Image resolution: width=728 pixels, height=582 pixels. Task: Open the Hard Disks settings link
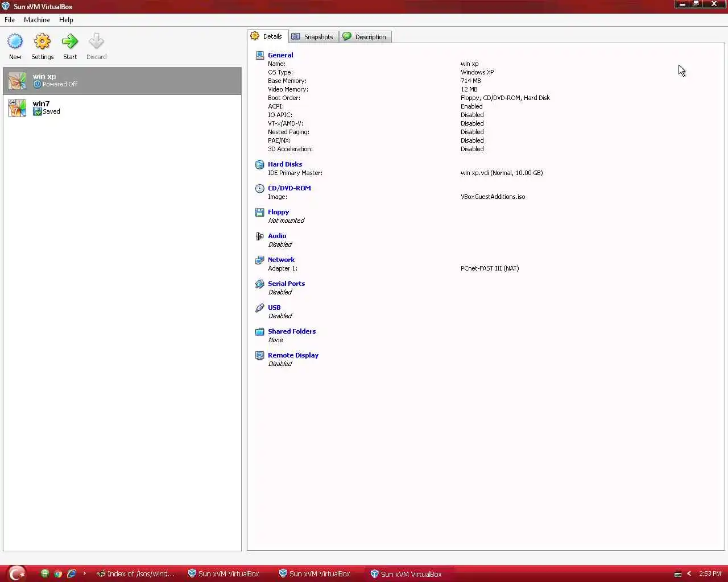(285, 164)
